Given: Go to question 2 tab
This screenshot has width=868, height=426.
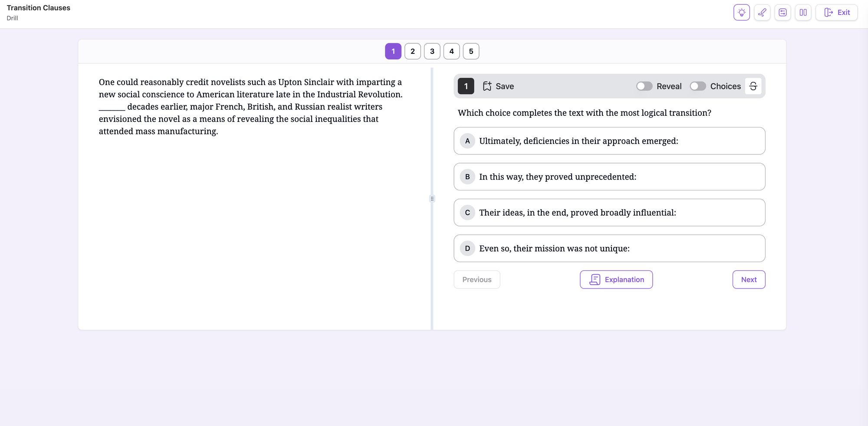Looking at the screenshot, I should click(x=413, y=51).
